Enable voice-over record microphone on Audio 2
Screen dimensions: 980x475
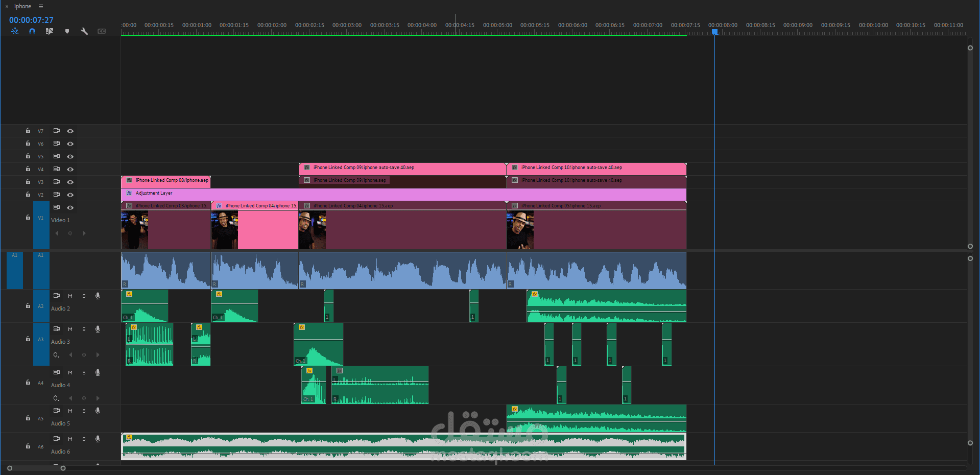pyautogui.click(x=98, y=296)
